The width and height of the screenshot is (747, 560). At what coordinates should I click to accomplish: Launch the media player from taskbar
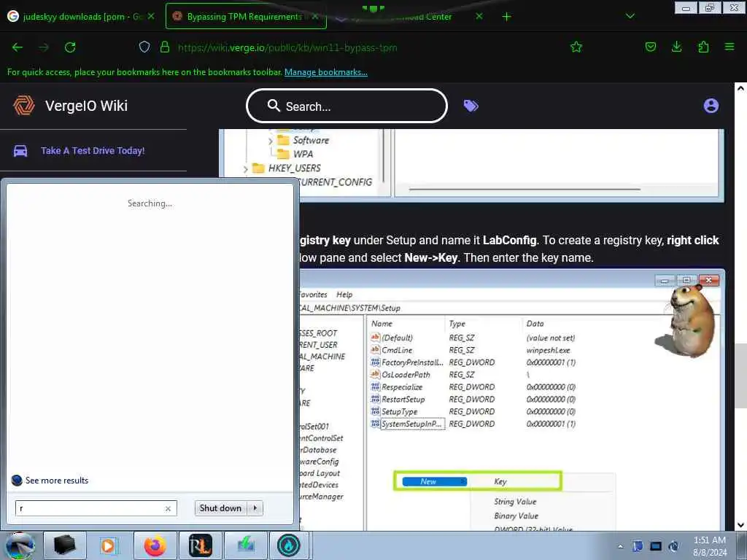(x=108, y=545)
